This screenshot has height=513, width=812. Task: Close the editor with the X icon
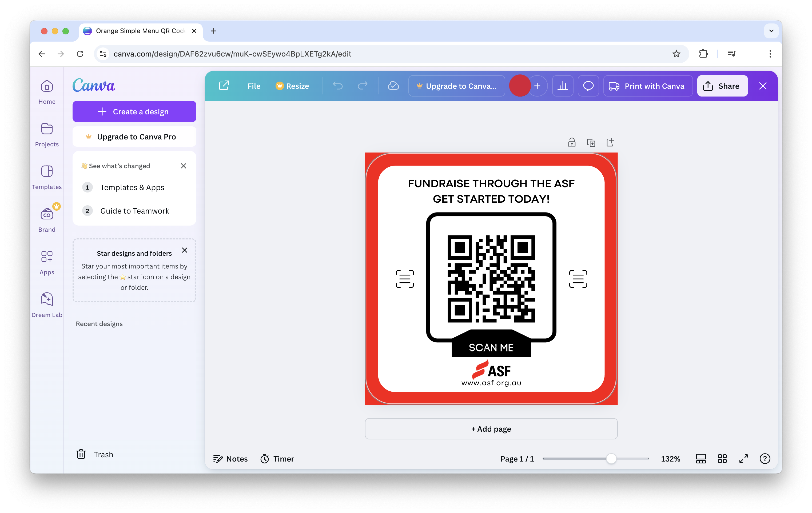[763, 86]
